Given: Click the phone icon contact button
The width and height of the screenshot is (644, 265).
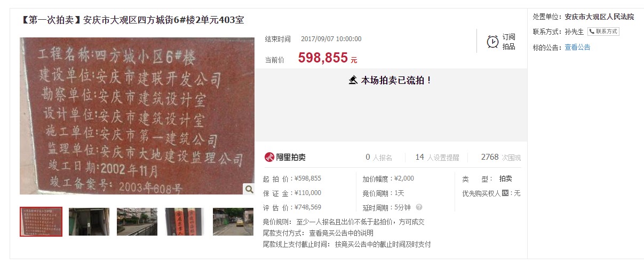Looking at the screenshot, I should 603,32.
